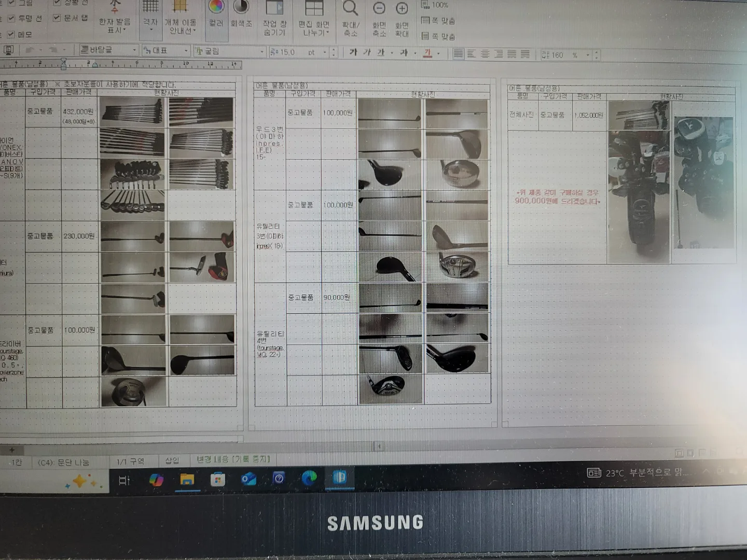
Task: Set zoom to 100% option
Action: point(435,5)
